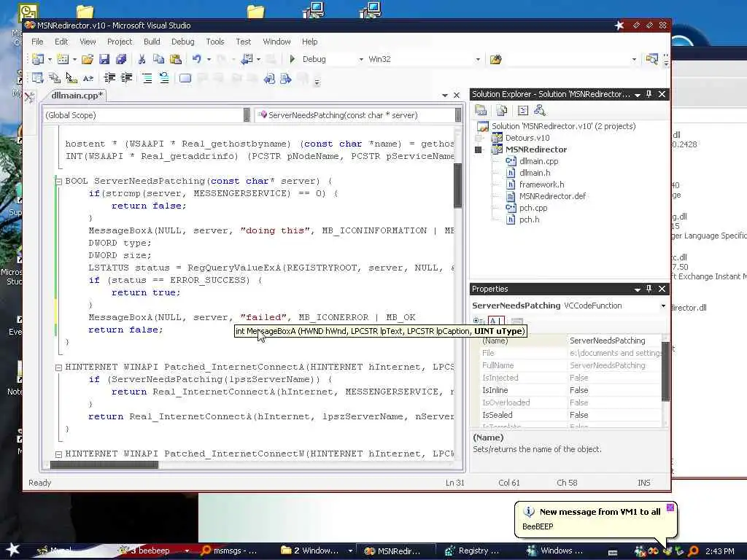Save dllmain.cpp with the floppy disk icon
Viewport: 747px width, 560px height.
[x=104, y=59]
